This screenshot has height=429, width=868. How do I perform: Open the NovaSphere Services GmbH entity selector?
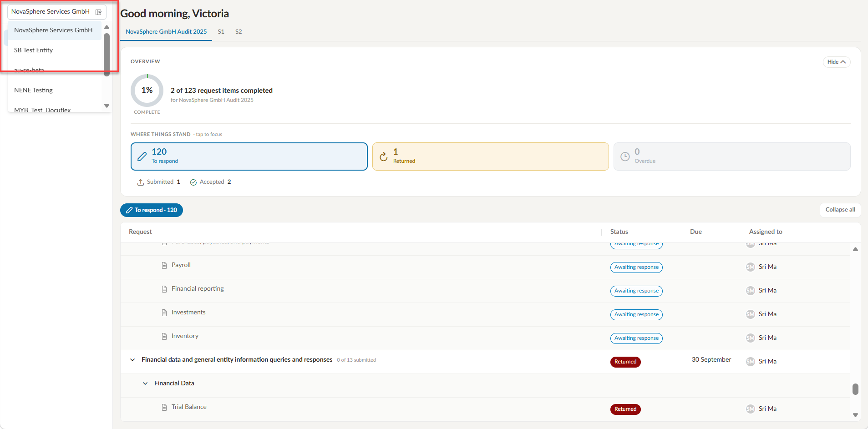[x=56, y=12]
